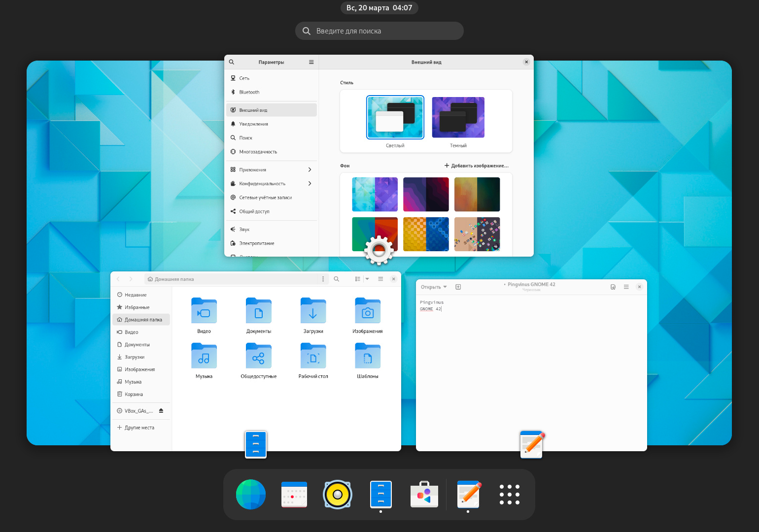Open the Sound settings entry
The height and width of the screenshot is (532, 759).
click(244, 229)
